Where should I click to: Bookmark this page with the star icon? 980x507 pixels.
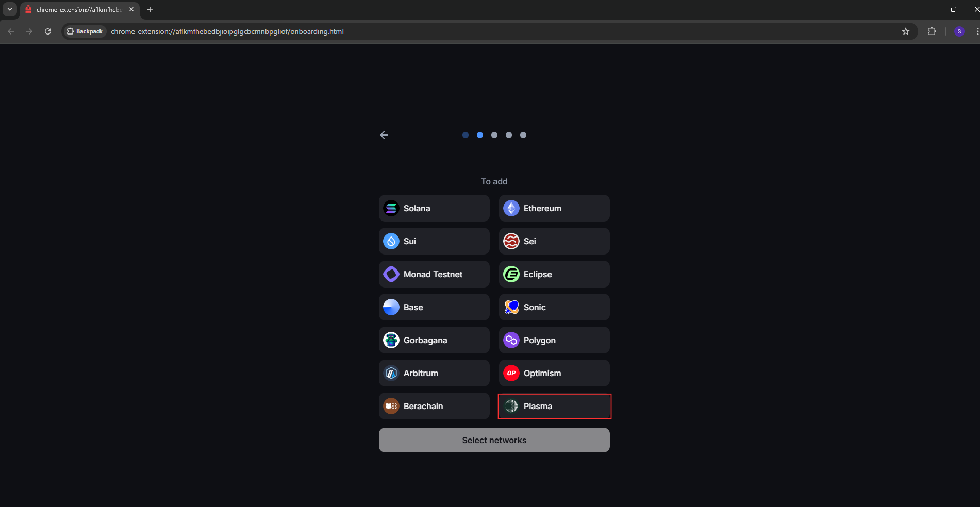pyautogui.click(x=906, y=31)
